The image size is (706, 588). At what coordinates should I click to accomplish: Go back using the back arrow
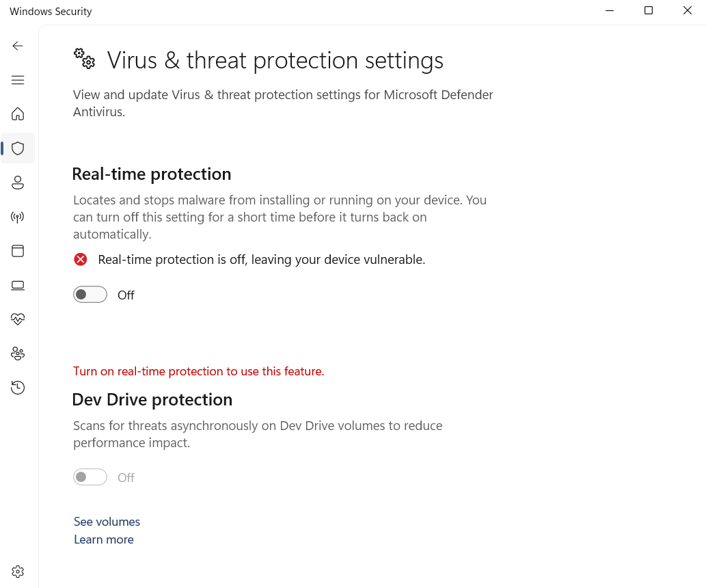18,46
